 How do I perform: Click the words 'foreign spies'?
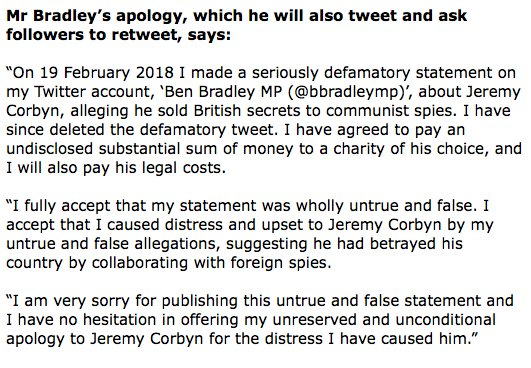point(281,263)
